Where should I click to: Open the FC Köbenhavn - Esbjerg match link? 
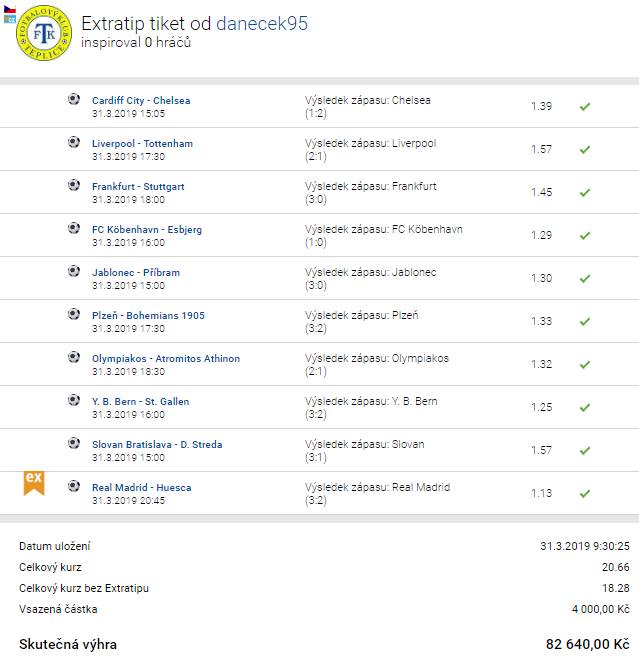click(x=147, y=229)
